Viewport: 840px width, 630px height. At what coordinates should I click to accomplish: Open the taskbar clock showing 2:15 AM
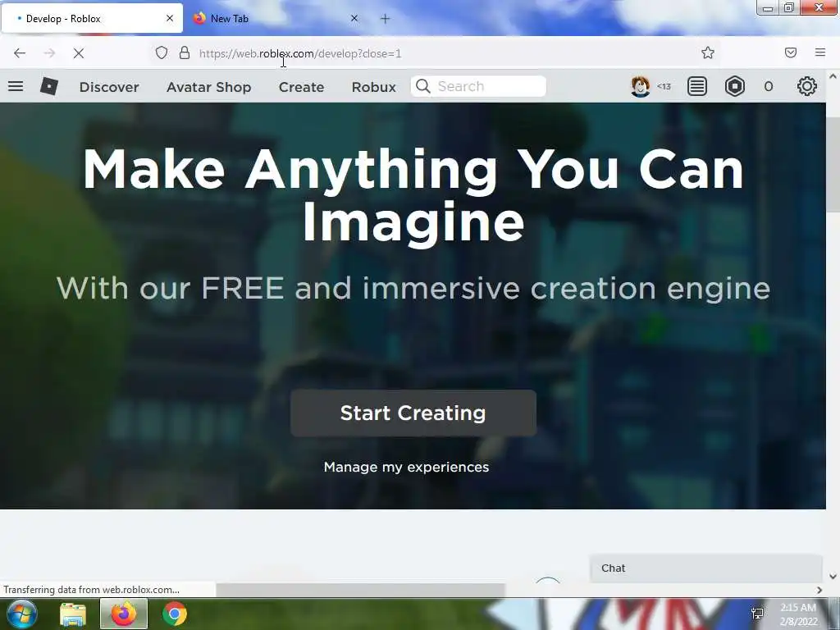[x=798, y=614]
